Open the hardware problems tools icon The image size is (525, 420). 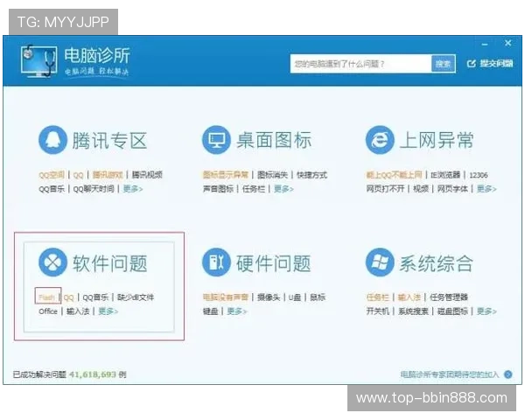[216, 262]
